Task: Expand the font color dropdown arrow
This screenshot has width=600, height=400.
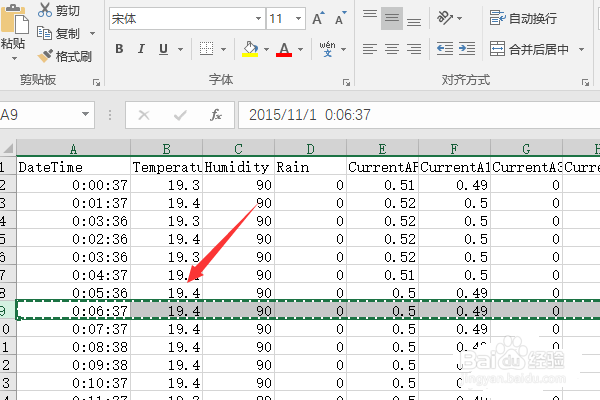Action: (300, 49)
